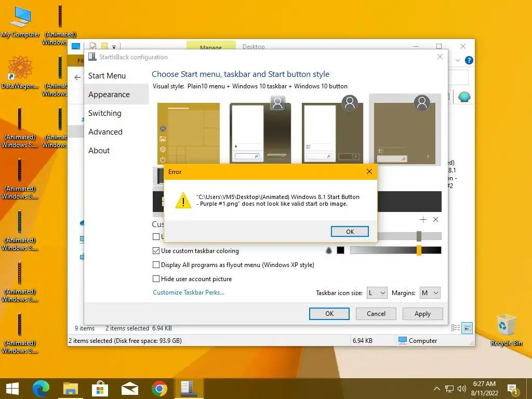Toggle Use custom taskbar coloring checkbox
532x399 pixels.
(156, 251)
